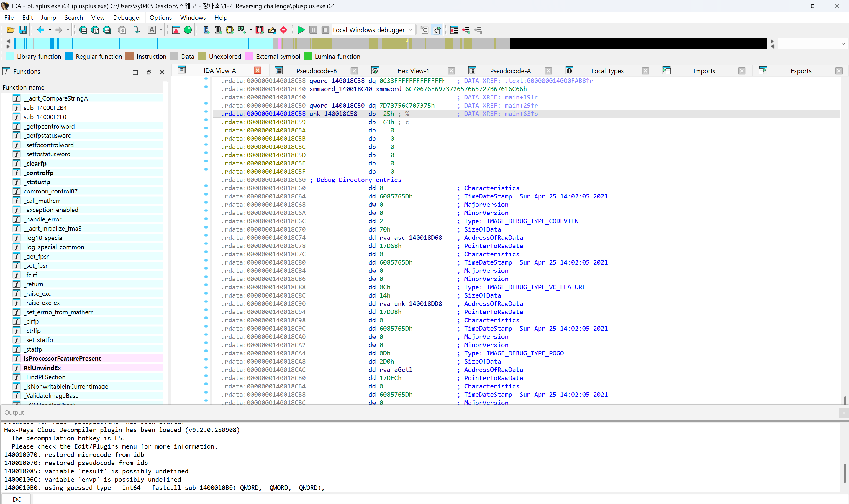Viewport: 849px width, 504px height.
Task: Click the grayed 'C' arrow icon
Action: pyautogui.click(x=424, y=30)
